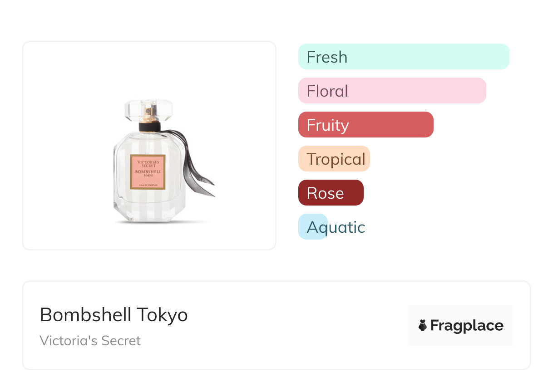Select the Floral scent accord bar
This screenshot has width=553, height=392.
392,91
